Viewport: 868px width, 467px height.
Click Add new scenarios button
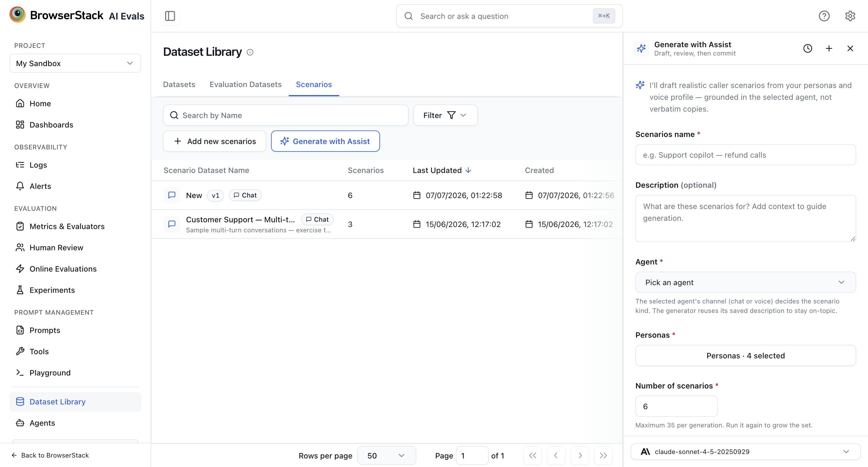click(x=215, y=141)
